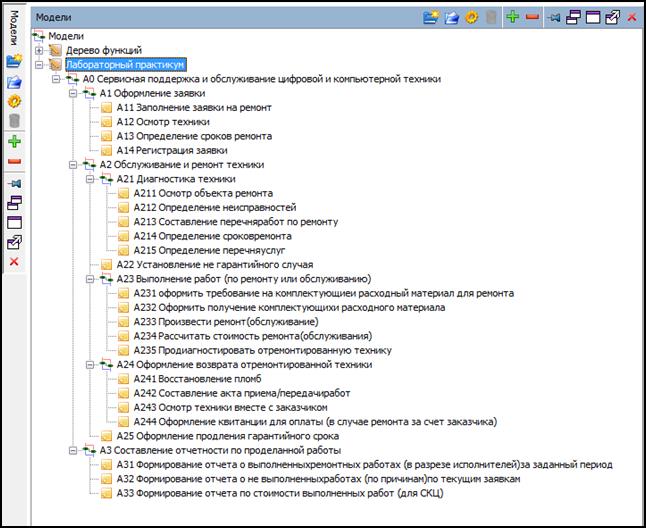Collapse the A0 Сервисная поддержка branch
This screenshot has width=646, height=528.
pos(56,79)
